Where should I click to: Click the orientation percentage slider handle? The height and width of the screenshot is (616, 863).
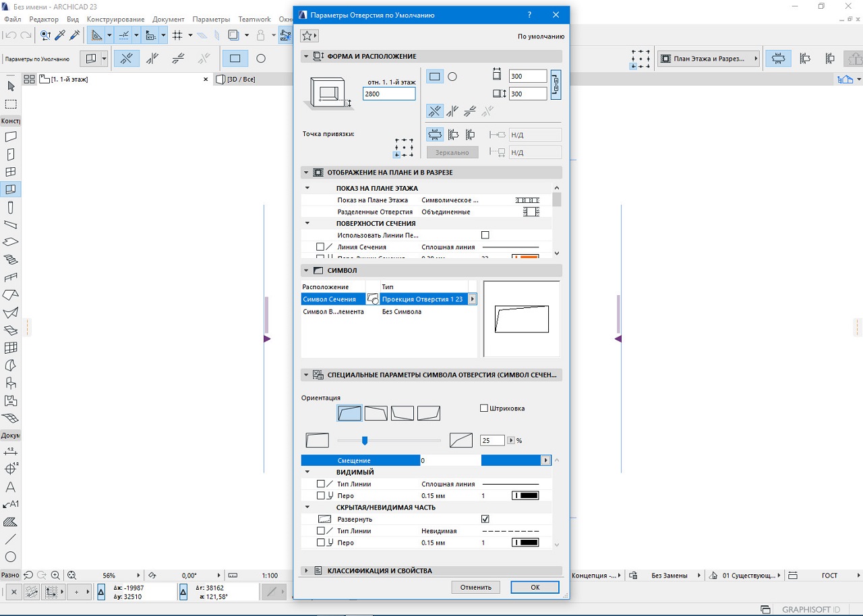[365, 441]
